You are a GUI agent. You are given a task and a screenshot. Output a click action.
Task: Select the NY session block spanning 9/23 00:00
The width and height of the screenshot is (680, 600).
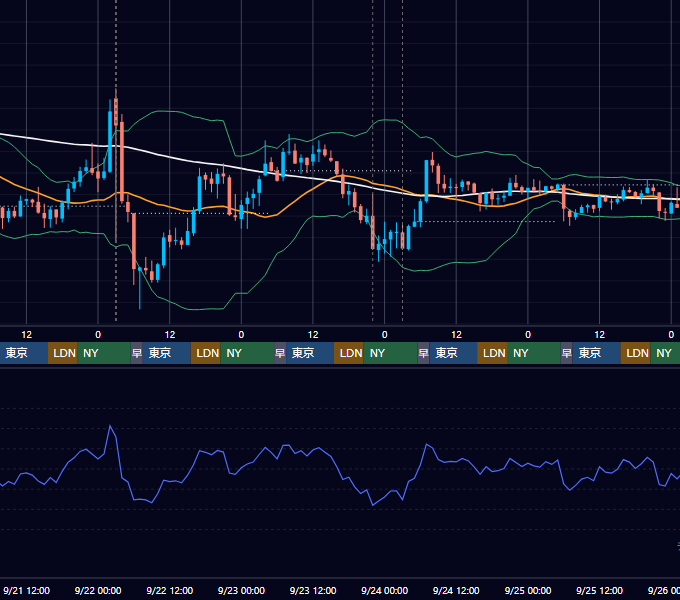[x=247, y=353]
